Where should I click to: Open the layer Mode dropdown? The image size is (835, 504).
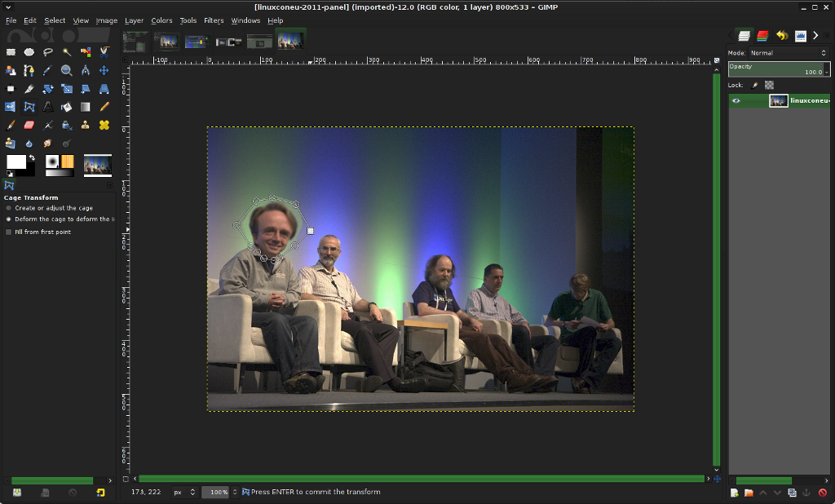point(788,53)
